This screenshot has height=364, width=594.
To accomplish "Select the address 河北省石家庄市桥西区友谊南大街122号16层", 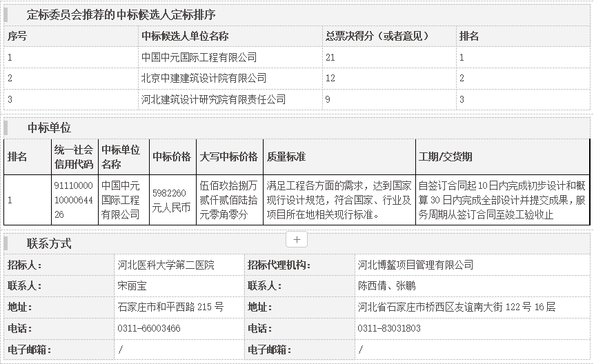I will point(457,307).
